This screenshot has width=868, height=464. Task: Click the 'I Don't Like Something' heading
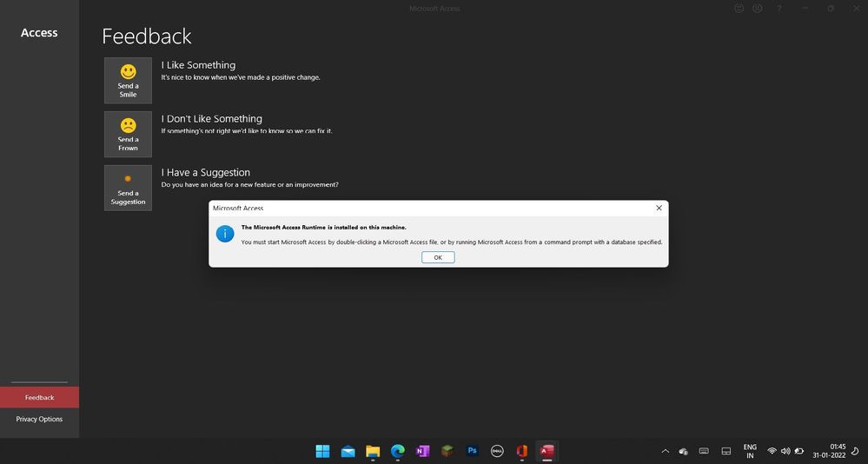pos(211,119)
